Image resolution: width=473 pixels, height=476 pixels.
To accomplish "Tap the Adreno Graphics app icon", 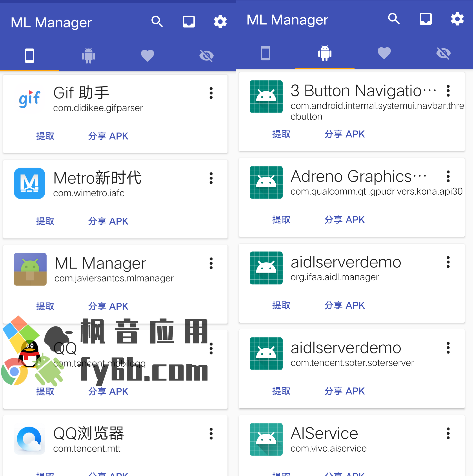I will (x=266, y=182).
